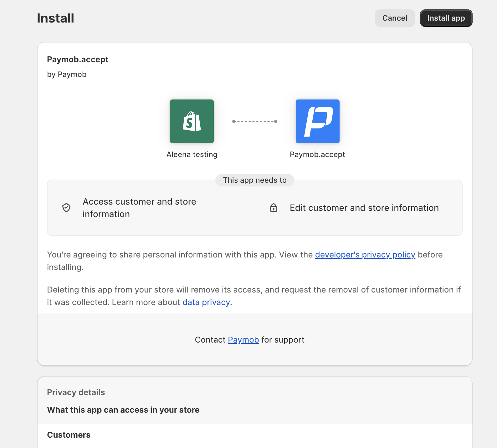
Task: Click 'Edit customer and store information' text
Action: [x=364, y=208]
